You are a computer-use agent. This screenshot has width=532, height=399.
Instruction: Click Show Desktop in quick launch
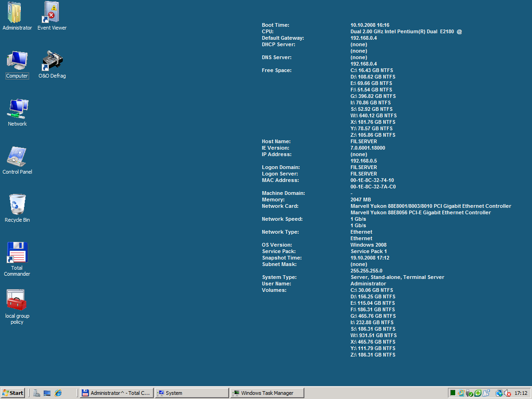47,393
